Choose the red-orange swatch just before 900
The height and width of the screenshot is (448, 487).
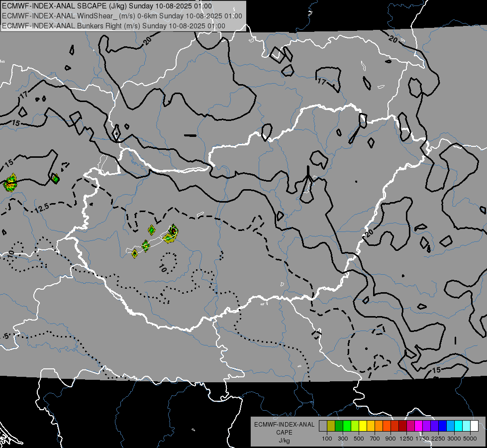pos(387,426)
